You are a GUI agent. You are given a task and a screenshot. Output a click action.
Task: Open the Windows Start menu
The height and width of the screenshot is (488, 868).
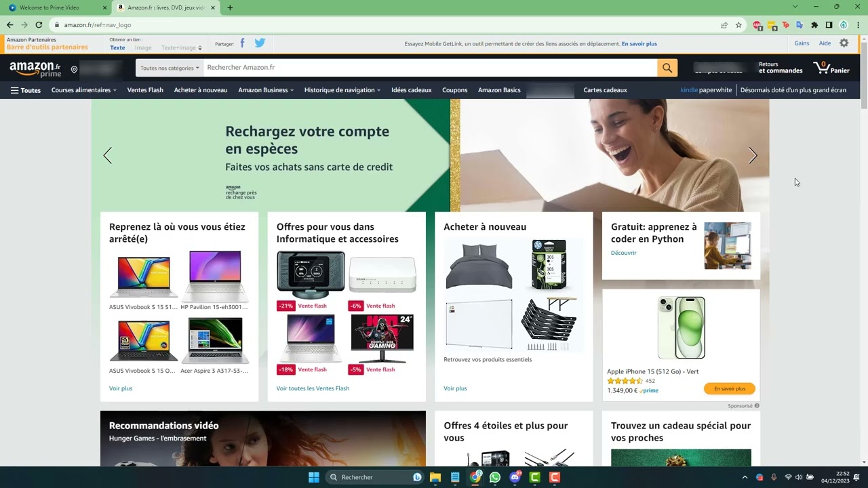tap(314, 477)
